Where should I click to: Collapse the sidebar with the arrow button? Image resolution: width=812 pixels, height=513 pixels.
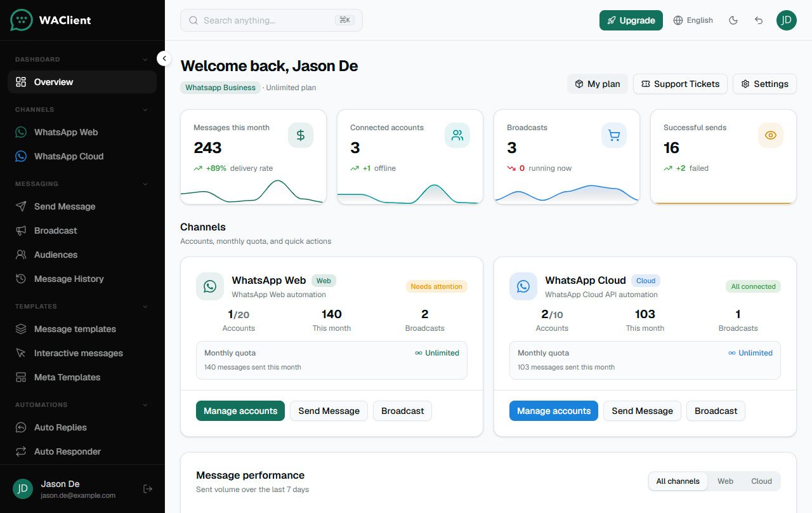(x=164, y=58)
